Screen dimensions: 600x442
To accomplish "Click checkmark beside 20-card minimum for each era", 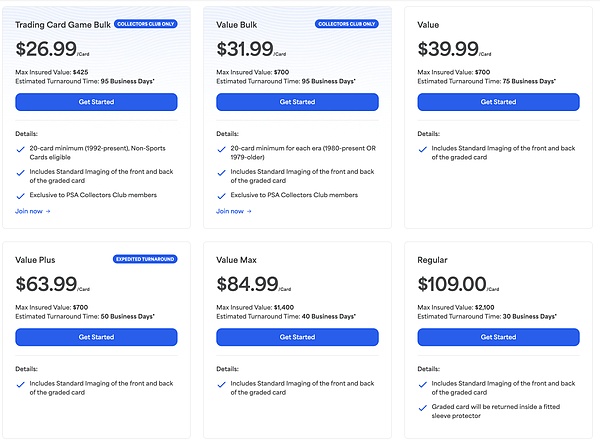I will [x=222, y=148].
